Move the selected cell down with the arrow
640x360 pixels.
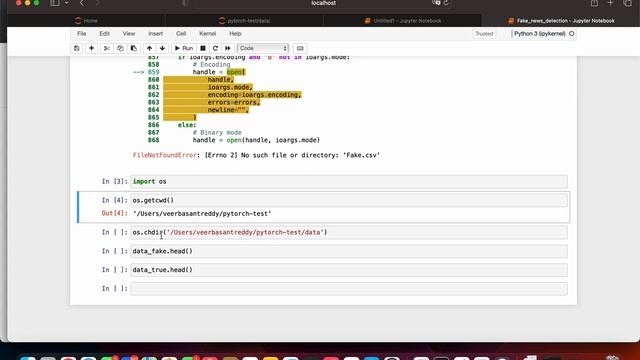pos(162,48)
